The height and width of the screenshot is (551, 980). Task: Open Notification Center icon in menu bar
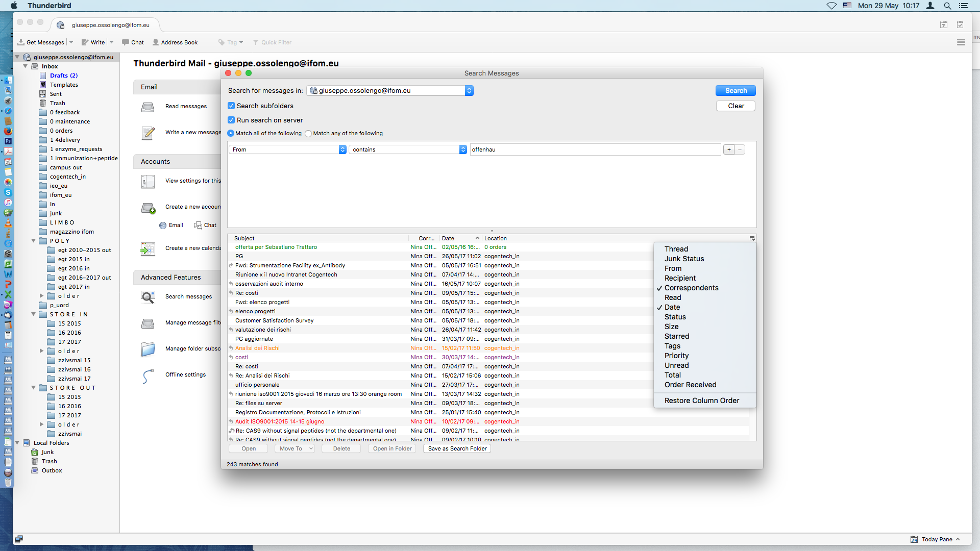coord(964,6)
